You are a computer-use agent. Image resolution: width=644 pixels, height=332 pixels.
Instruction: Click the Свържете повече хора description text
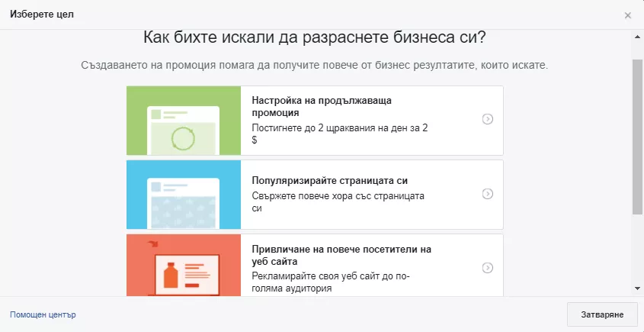[338, 202]
